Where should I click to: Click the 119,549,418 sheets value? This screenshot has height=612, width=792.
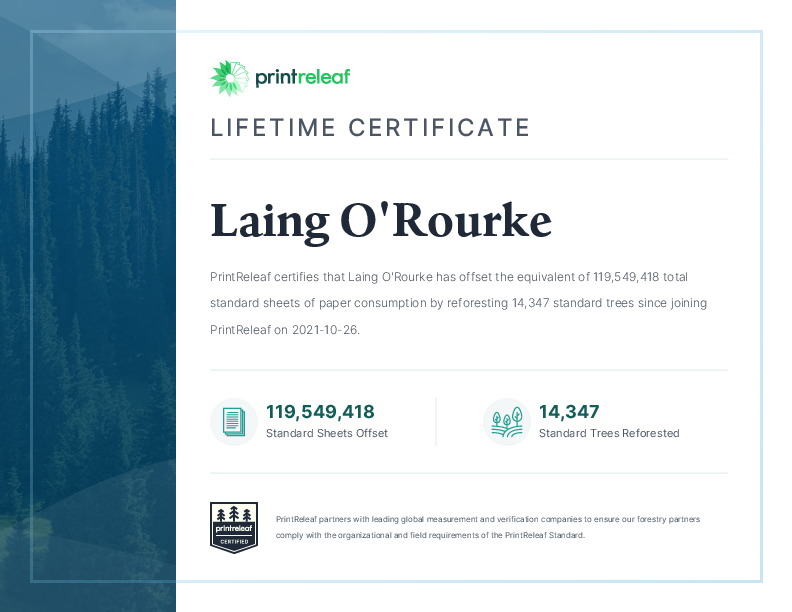(x=320, y=412)
